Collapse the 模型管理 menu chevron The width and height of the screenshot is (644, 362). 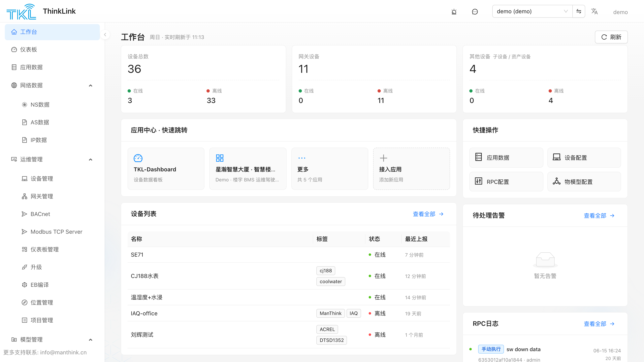tap(91, 340)
